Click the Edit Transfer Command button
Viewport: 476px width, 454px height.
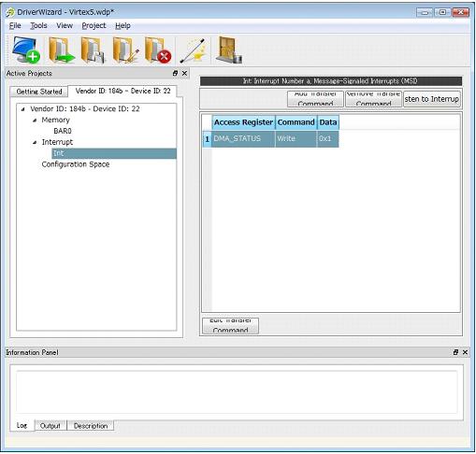[230, 326]
